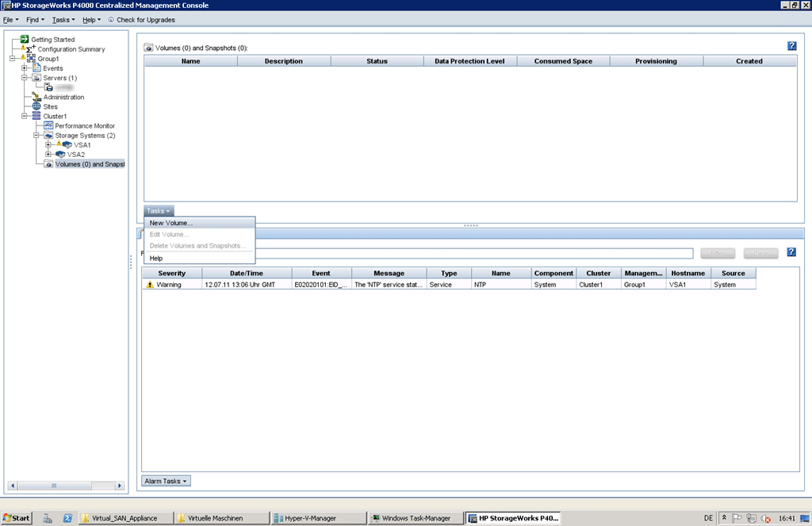The image size is (812, 526).
Task: Click the Getting Started arrow icon
Action: [x=25, y=40]
